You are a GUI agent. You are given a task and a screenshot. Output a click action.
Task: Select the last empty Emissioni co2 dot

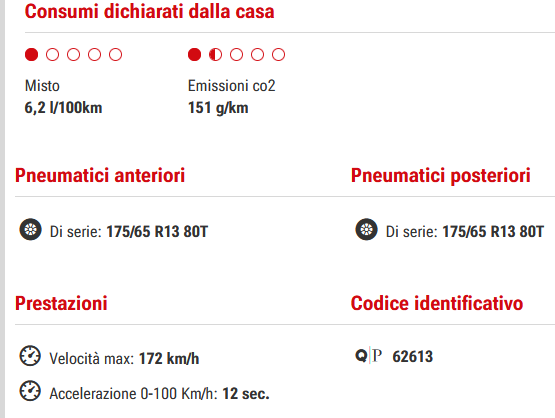tap(278, 55)
